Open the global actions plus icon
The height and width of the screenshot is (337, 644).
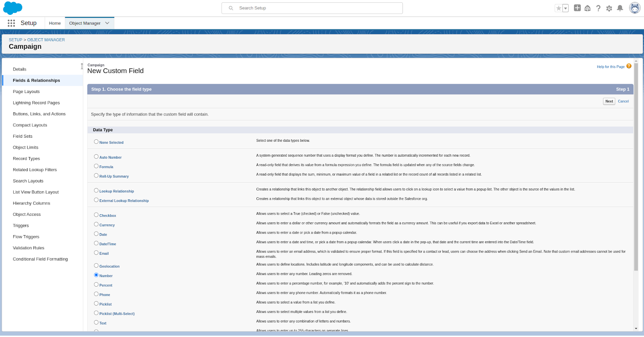tap(577, 8)
